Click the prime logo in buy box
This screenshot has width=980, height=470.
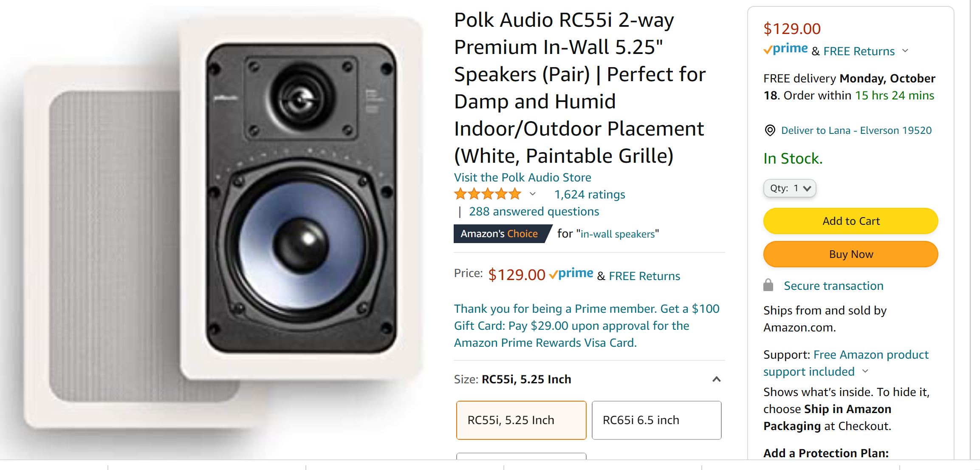click(x=785, y=49)
